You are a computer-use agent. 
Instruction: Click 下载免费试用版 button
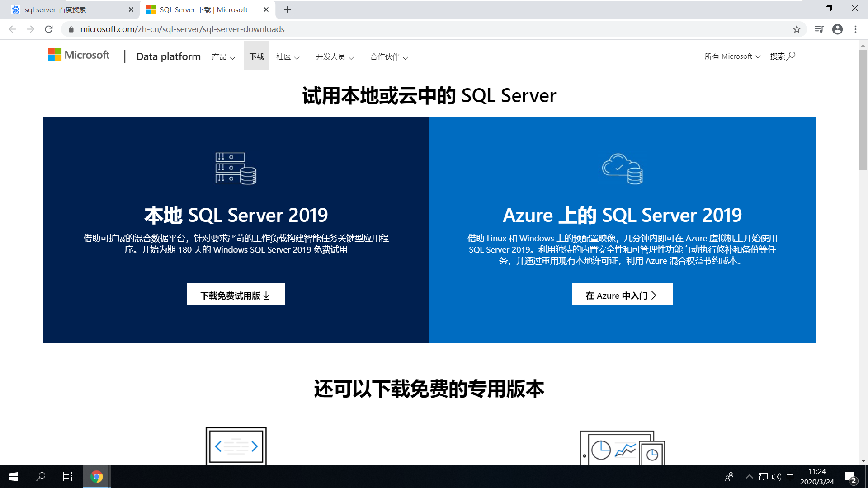236,294
